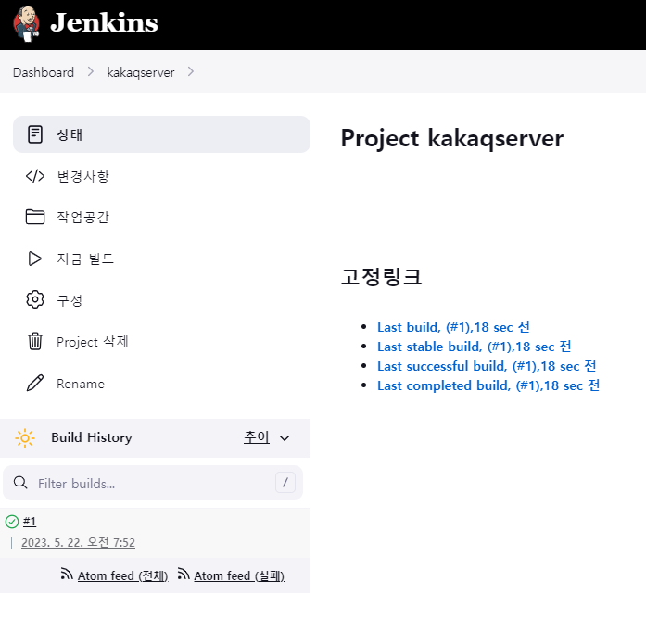Select the 상태 sidebar item

tap(161, 134)
